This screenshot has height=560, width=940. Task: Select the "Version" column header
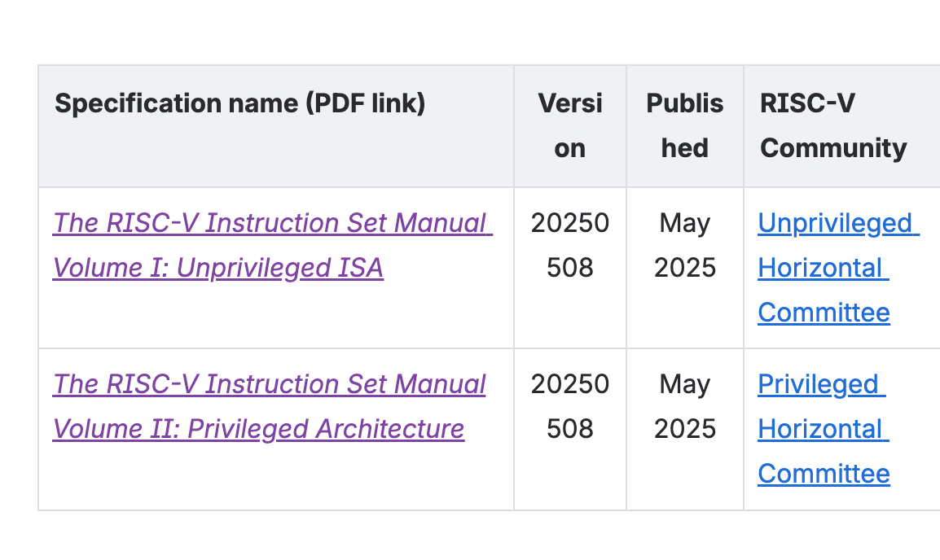pyautogui.click(x=570, y=126)
